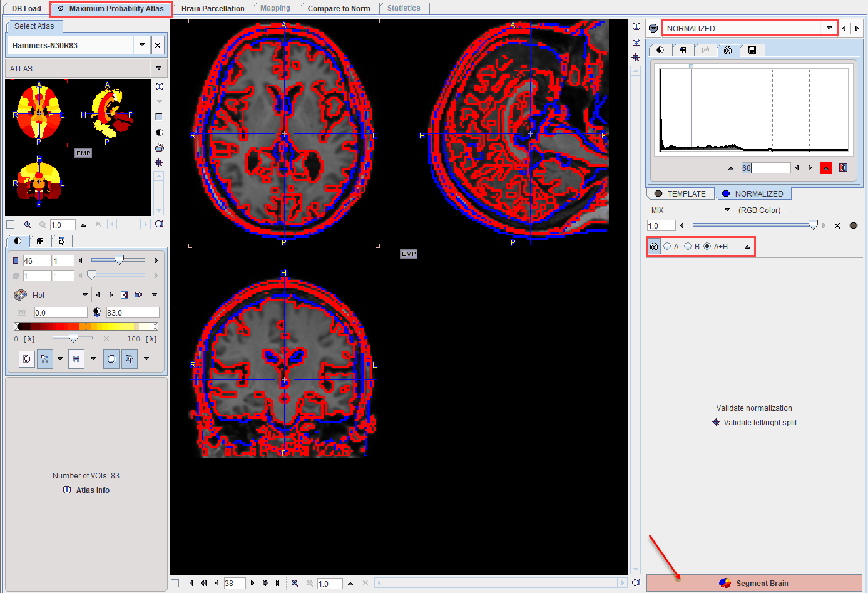Click the info icon at top of right strip
The height and width of the screenshot is (593, 868).
[x=636, y=26]
